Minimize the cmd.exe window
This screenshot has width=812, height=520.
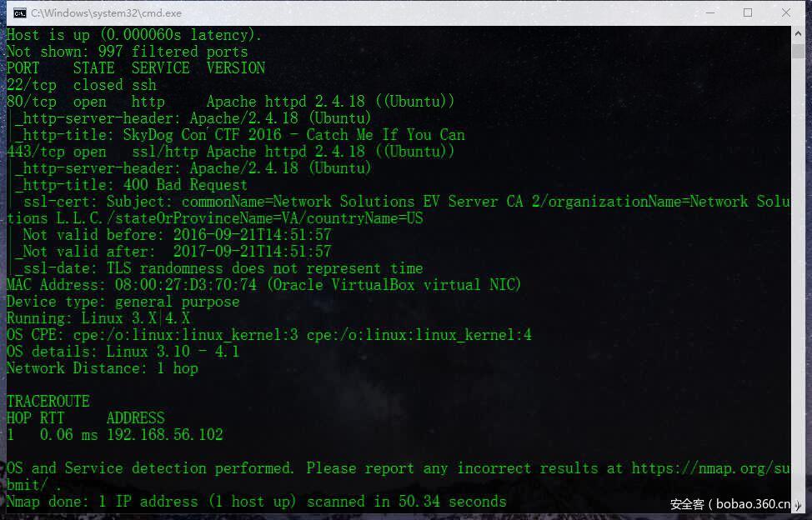pos(710,12)
